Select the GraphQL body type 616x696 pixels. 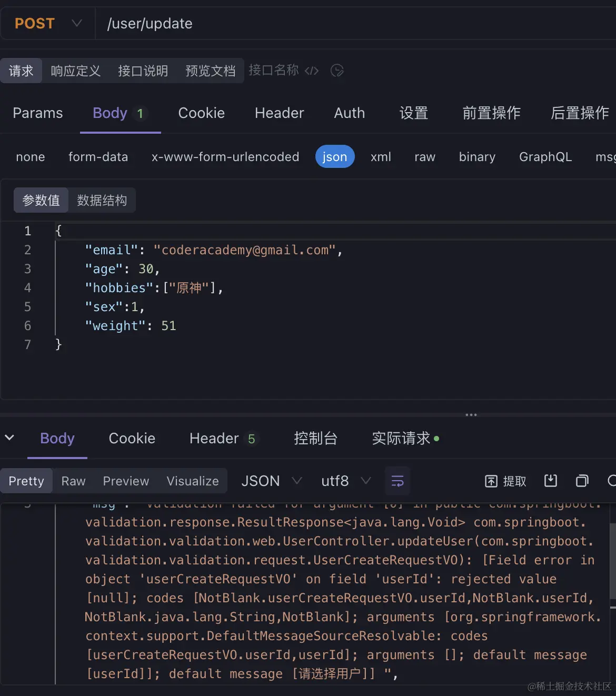pos(545,157)
